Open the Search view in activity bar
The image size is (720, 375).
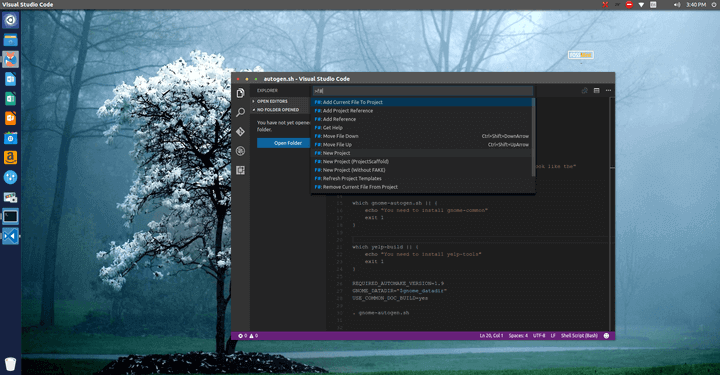pyautogui.click(x=240, y=112)
